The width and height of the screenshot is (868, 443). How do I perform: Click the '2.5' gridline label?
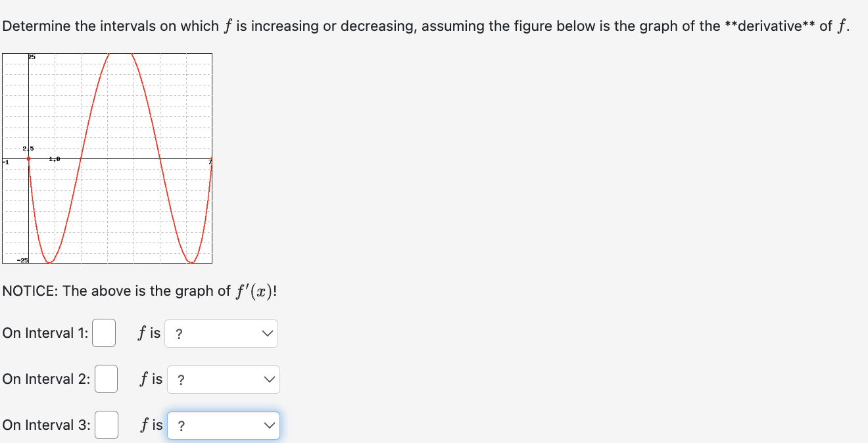click(x=27, y=147)
